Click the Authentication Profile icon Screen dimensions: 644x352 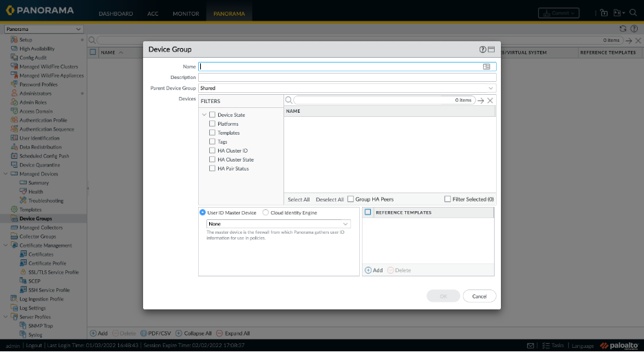14,120
